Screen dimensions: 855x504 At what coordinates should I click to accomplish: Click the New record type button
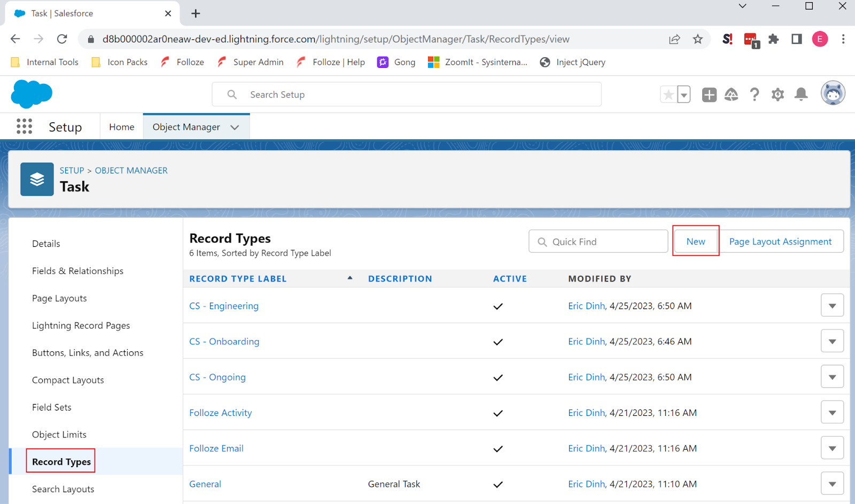[695, 241]
